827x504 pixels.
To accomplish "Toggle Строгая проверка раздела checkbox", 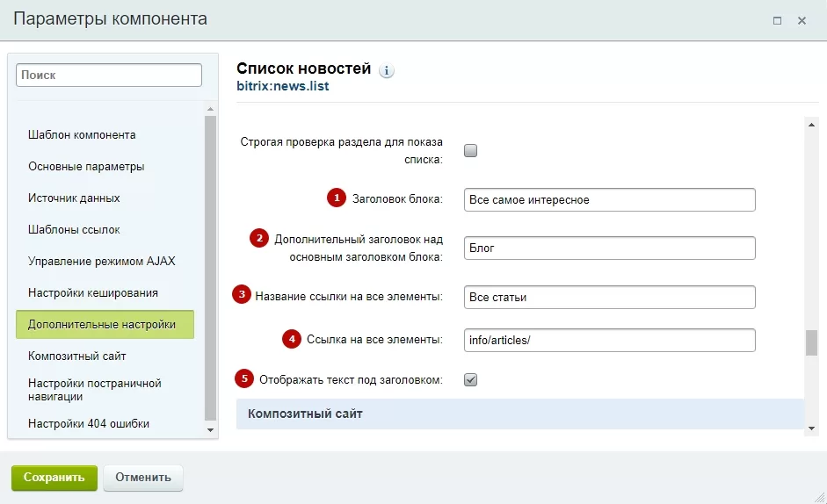I will [470, 151].
